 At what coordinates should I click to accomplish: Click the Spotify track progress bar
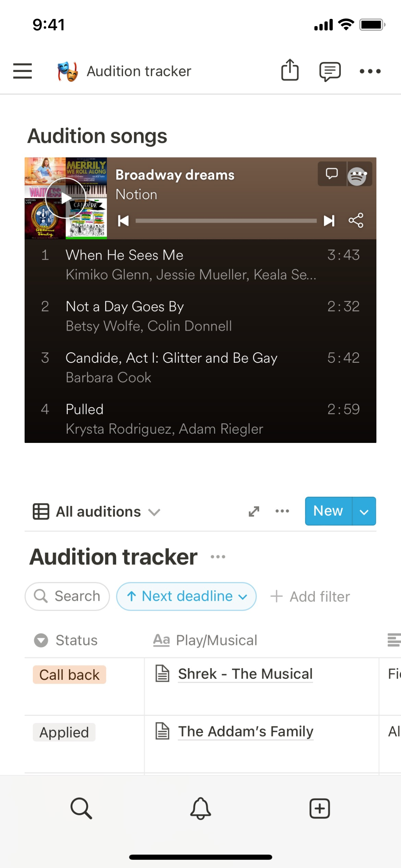226,221
